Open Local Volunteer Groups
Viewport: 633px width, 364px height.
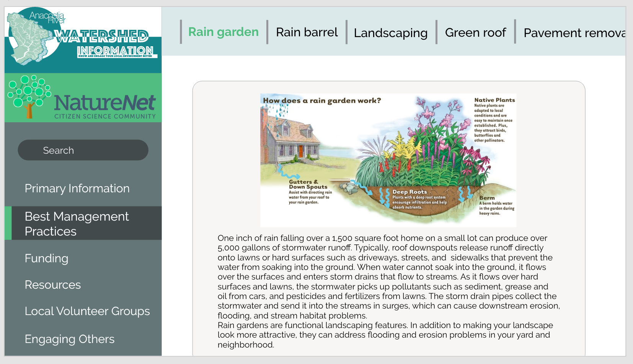(87, 311)
